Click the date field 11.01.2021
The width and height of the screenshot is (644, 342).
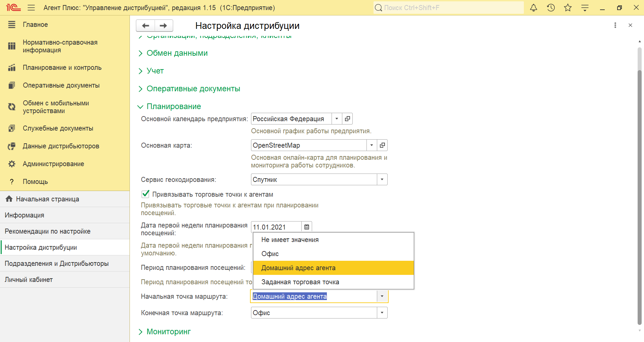click(x=276, y=227)
